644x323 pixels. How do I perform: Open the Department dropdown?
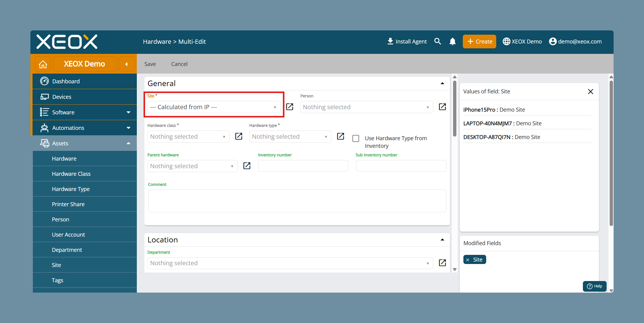coord(290,263)
